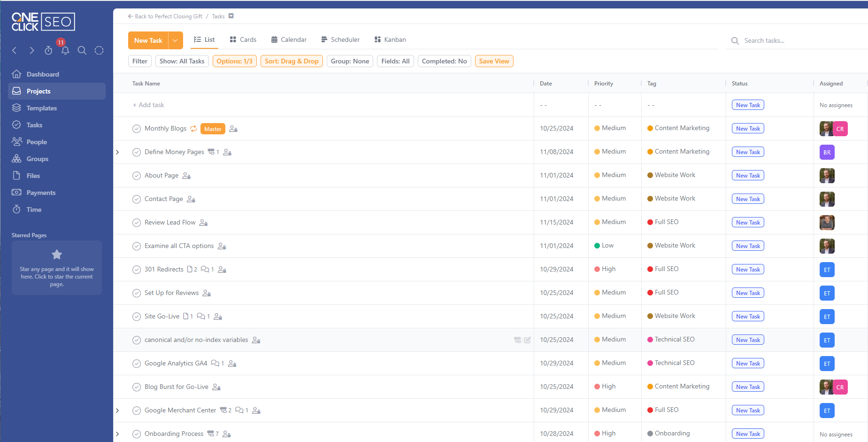Expand the Google Merchant Center row

[x=117, y=411]
